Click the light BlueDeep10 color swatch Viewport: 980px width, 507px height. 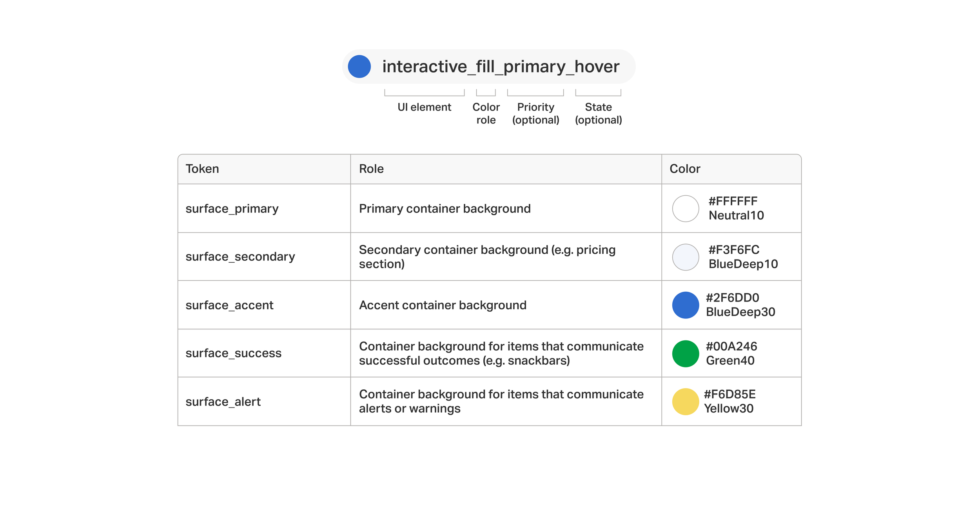pos(685,257)
